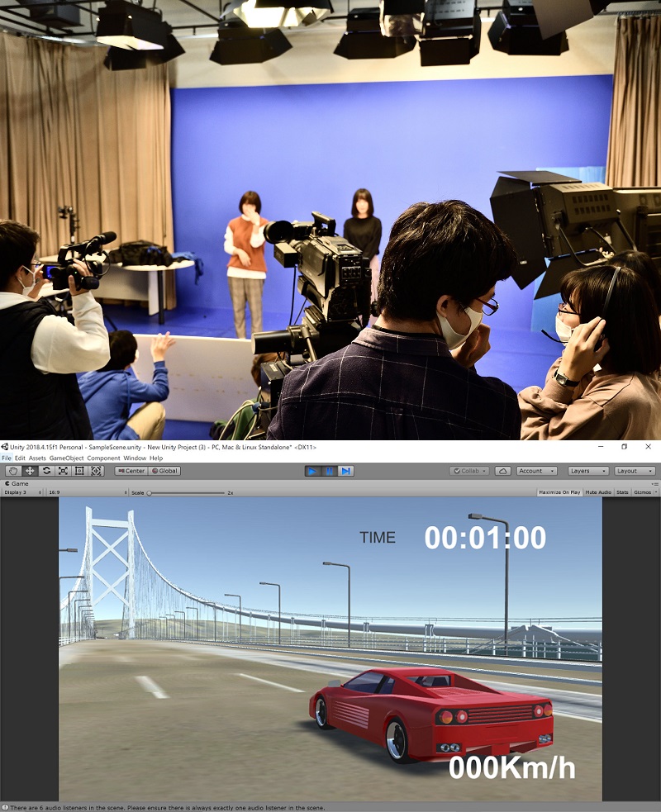Open Unity cloud services icon
661x812 pixels.
[502, 471]
